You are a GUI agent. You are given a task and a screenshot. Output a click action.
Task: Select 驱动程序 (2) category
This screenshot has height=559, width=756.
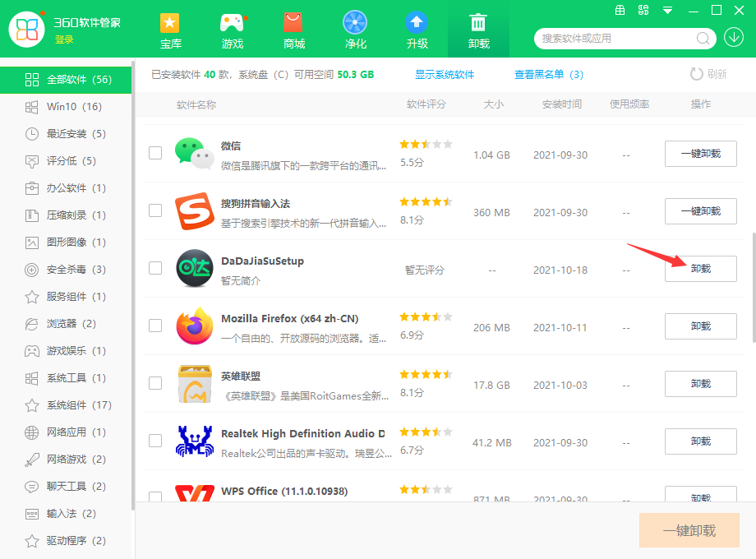point(66,541)
